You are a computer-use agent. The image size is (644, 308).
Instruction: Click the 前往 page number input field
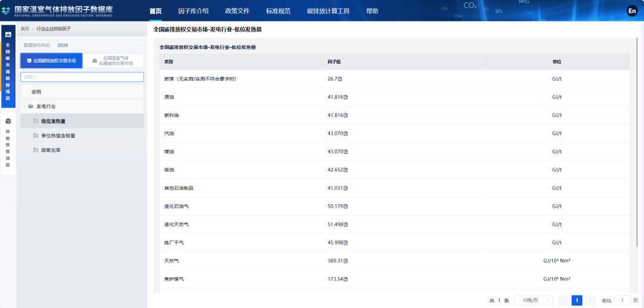click(622, 301)
